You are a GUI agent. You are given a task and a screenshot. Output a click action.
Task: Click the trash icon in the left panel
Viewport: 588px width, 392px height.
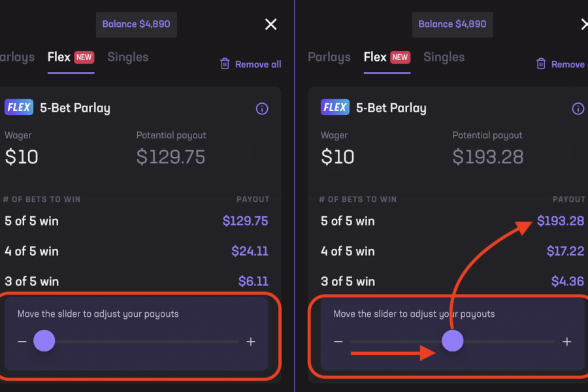point(225,64)
